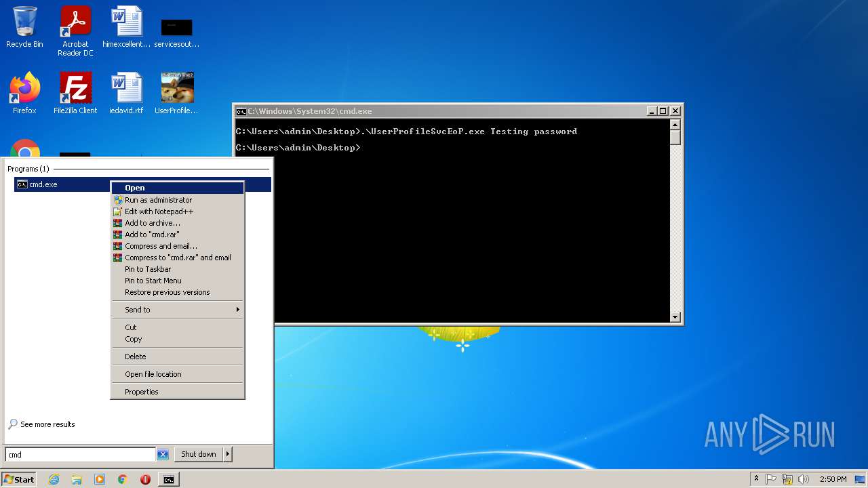This screenshot has width=868, height=488.
Task: Open Windows Media Player from taskbar
Action: (x=100, y=479)
